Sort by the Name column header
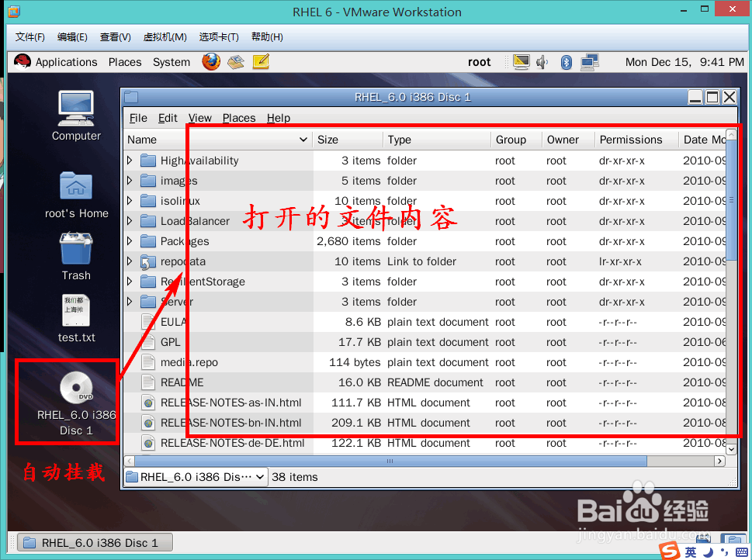The image size is (752, 560). (218, 140)
